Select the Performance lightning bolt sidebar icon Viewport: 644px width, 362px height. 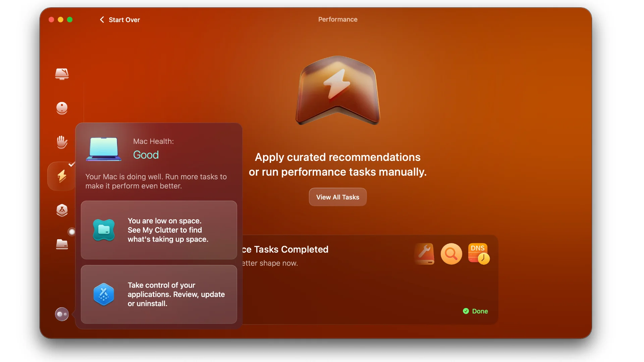coord(62,176)
